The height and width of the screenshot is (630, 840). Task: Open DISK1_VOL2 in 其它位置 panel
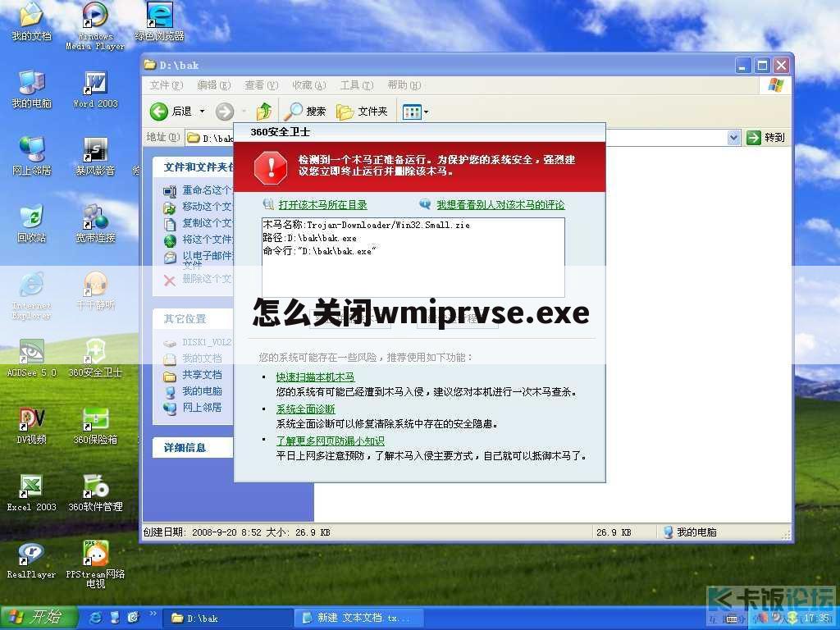(x=199, y=342)
